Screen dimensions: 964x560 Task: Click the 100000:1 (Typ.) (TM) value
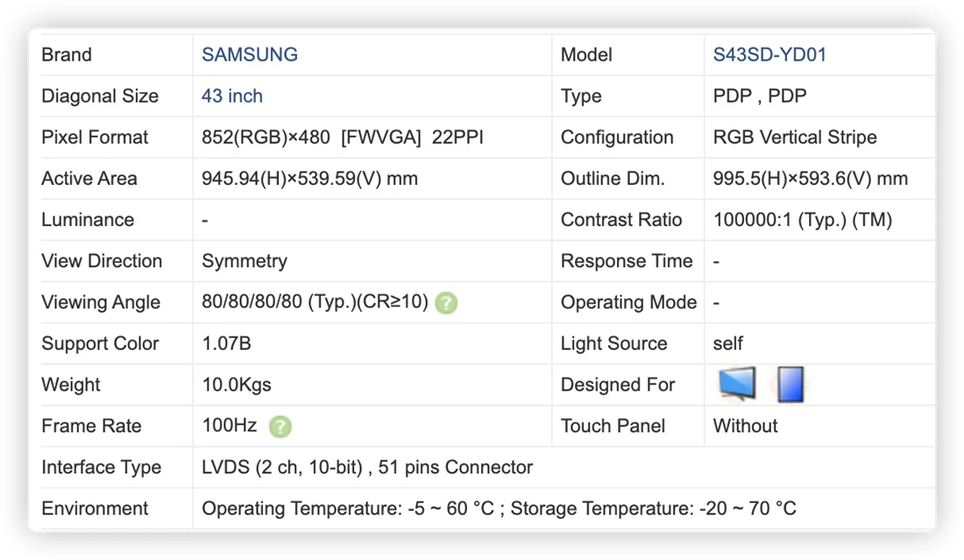(x=802, y=220)
